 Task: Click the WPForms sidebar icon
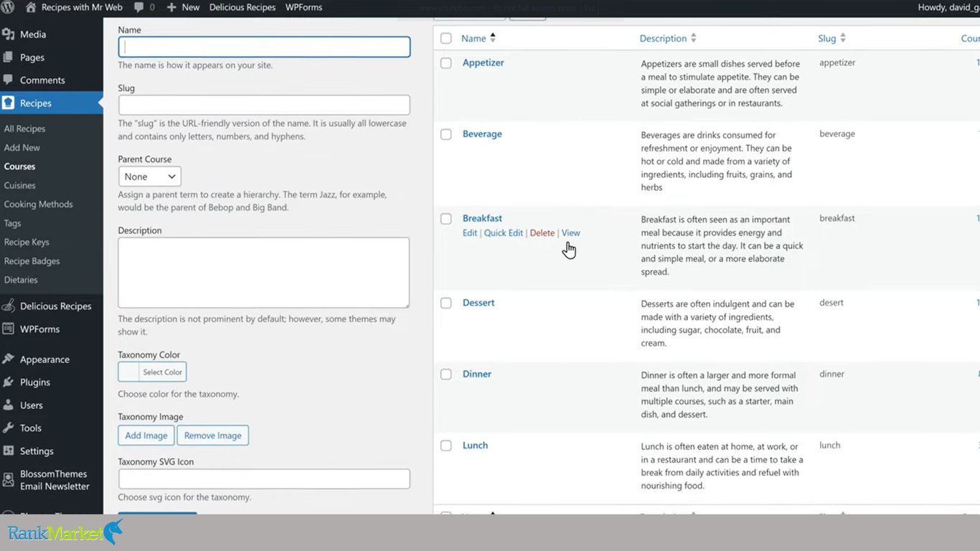8,329
